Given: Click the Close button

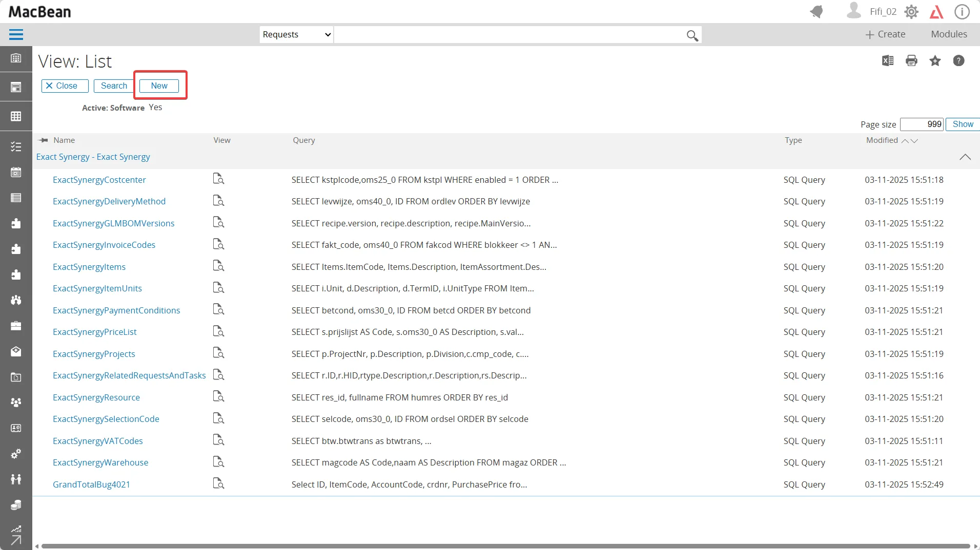Looking at the screenshot, I should [x=65, y=86].
